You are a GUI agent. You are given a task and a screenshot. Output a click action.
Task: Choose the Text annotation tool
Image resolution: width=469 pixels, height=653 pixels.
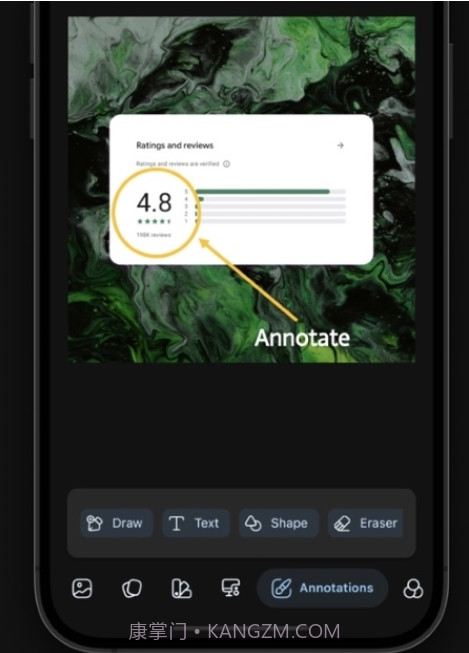coord(195,523)
